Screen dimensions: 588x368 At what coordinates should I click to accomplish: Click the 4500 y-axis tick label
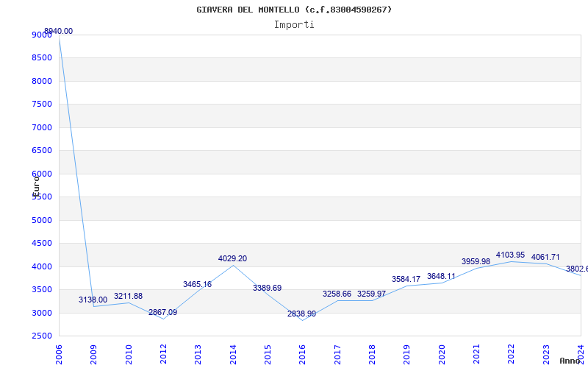coord(42,244)
